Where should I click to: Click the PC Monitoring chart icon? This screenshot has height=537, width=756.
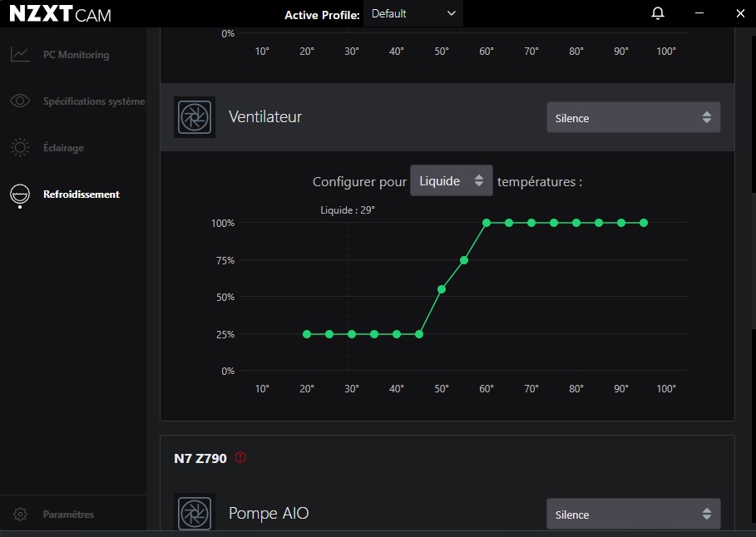coord(20,55)
